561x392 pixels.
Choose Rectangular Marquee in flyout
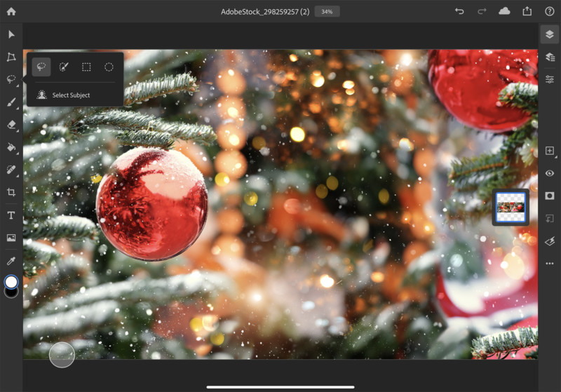pyautogui.click(x=86, y=67)
